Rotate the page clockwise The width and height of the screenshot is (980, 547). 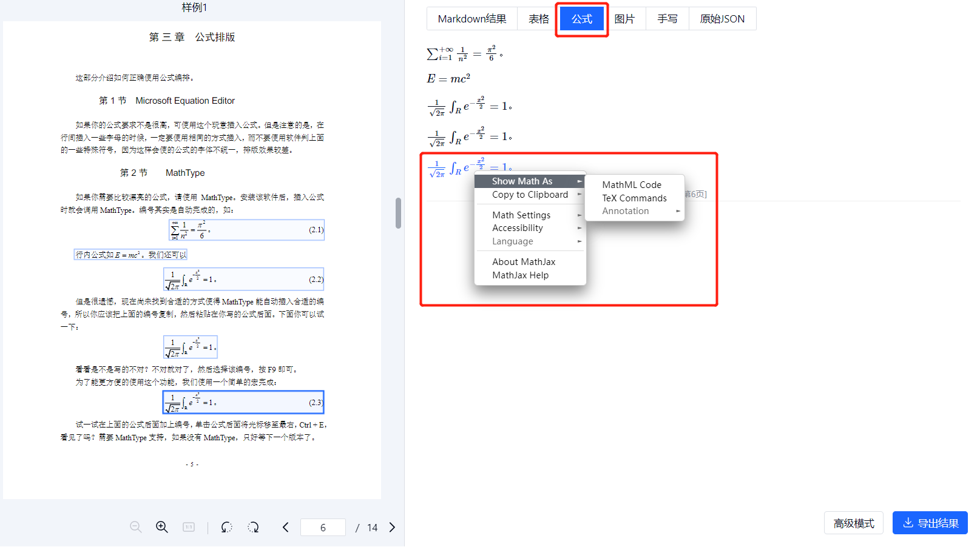[x=253, y=527]
